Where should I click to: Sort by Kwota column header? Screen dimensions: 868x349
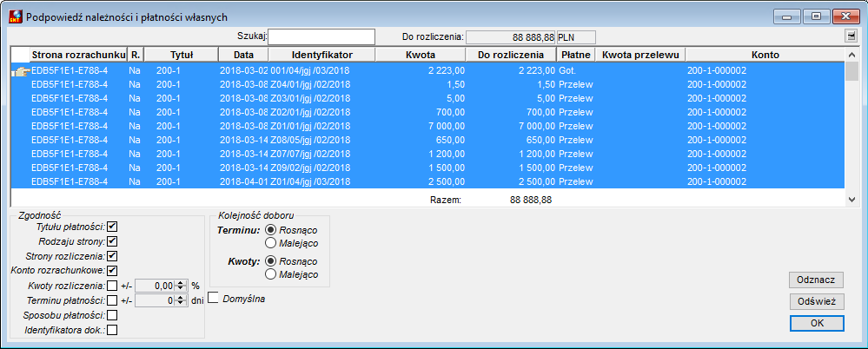click(421, 55)
